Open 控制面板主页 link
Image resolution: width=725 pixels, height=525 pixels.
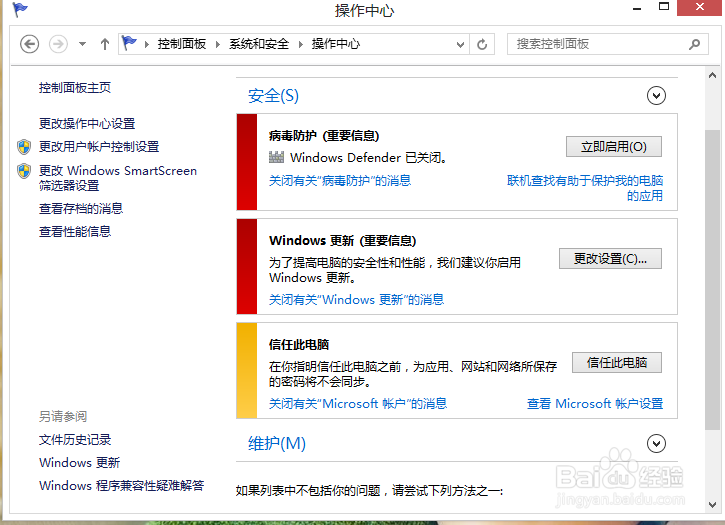[75, 88]
